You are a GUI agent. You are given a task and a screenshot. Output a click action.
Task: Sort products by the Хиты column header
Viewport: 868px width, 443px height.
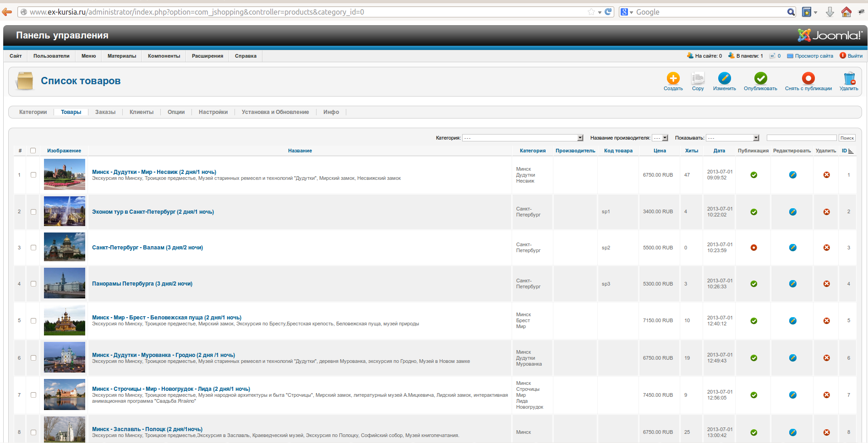pyautogui.click(x=691, y=151)
